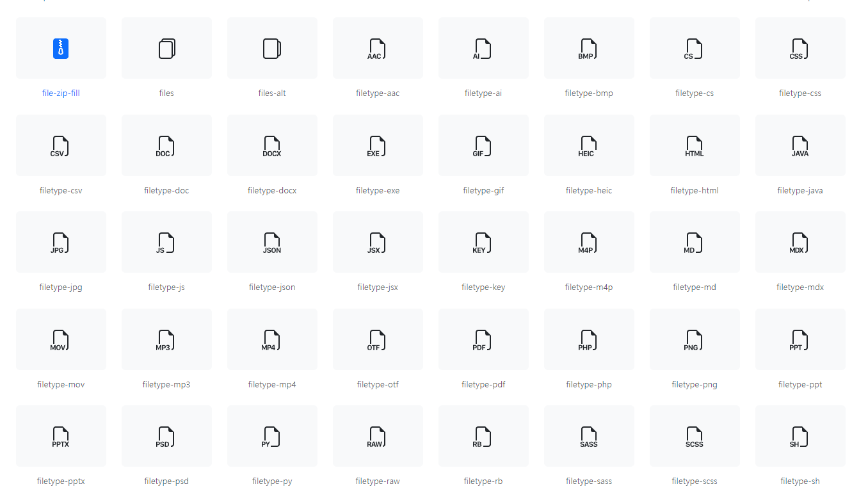868x493 pixels.
Task: Click the 'filetype-exe' text label
Action: tap(378, 191)
